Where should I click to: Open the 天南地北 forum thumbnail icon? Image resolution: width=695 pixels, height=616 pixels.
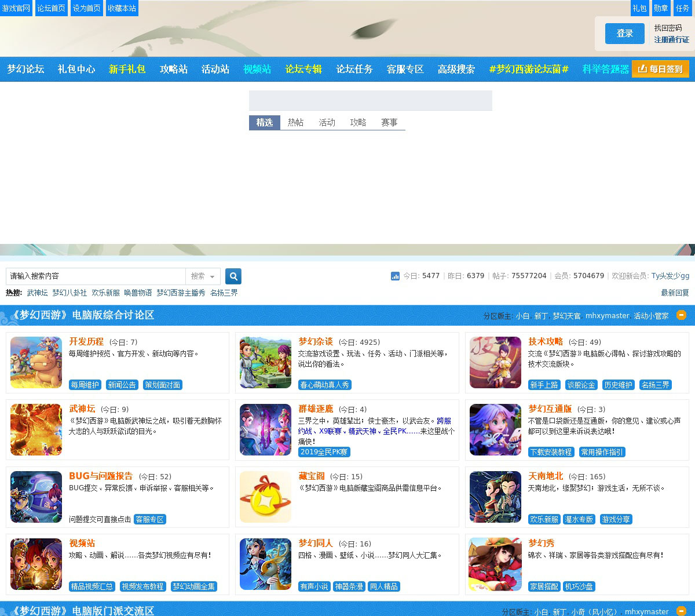pyautogui.click(x=495, y=497)
